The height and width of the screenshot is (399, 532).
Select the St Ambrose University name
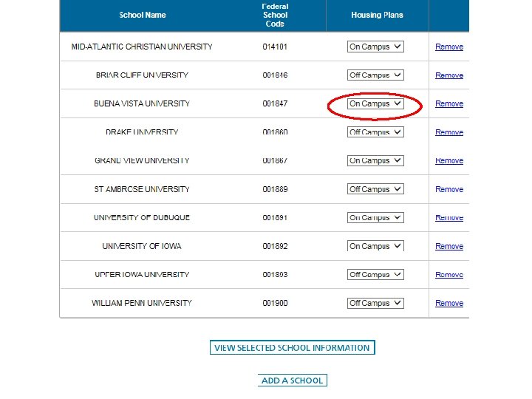(x=142, y=189)
